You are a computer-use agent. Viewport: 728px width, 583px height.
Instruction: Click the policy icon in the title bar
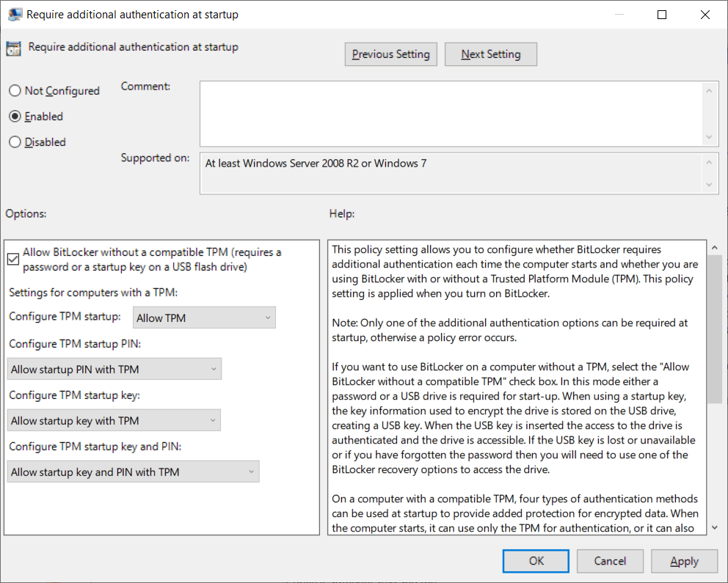click(x=15, y=15)
